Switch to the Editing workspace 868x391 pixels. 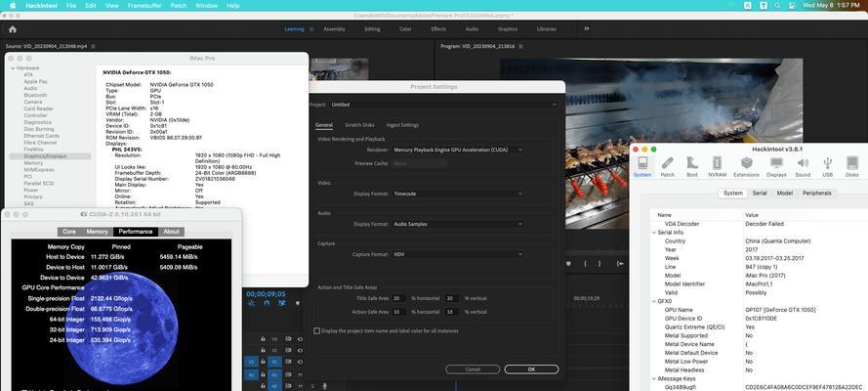(372, 29)
